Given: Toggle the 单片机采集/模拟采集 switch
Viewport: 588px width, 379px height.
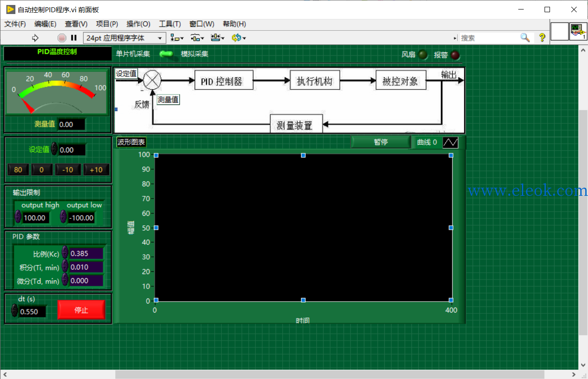Looking at the screenshot, I should click(x=166, y=54).
